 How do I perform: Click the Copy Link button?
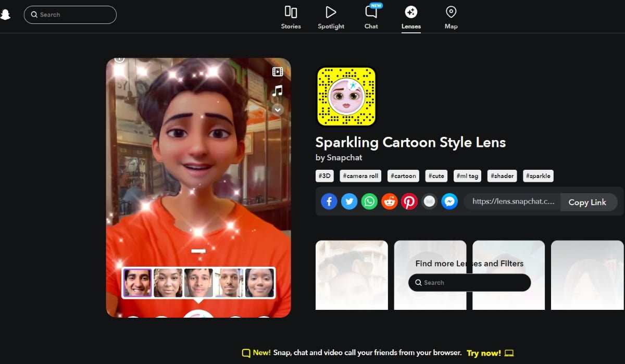click(588, 202)
